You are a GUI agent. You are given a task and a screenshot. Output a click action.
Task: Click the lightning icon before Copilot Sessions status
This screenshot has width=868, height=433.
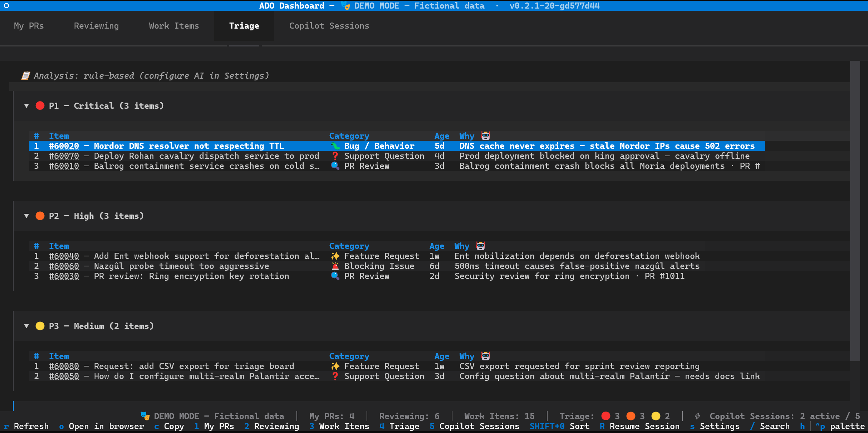click(697, 416)
